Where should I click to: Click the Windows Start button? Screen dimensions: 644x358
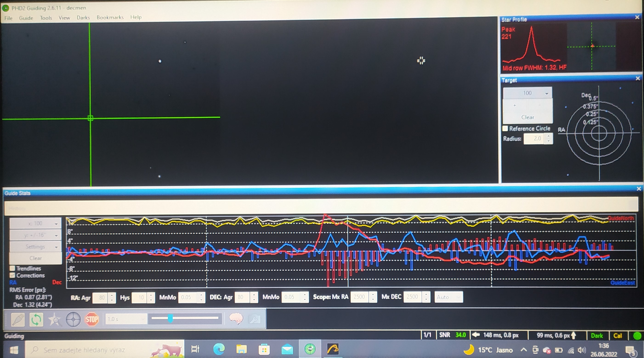click(x=14, y=350)
